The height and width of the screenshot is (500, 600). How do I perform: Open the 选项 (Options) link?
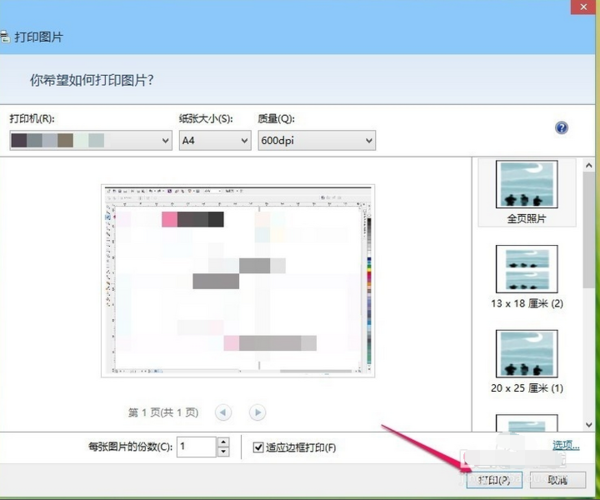[566, 446]
